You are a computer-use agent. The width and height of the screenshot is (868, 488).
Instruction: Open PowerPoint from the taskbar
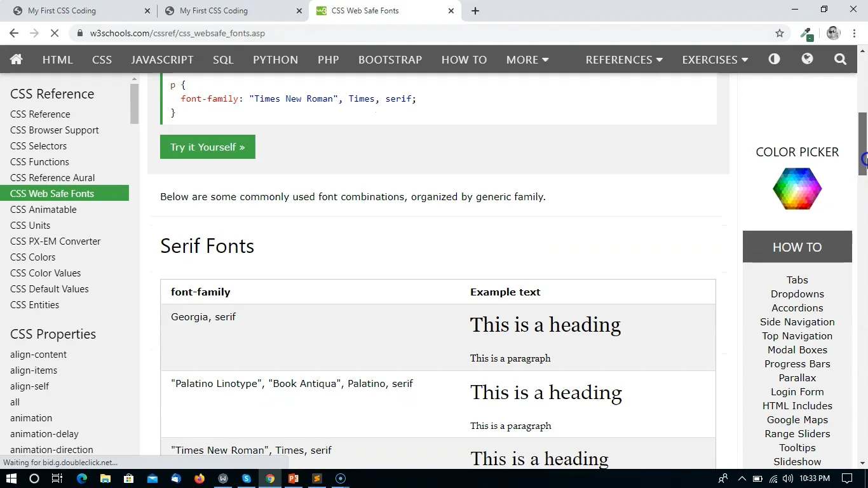[294, 478]
